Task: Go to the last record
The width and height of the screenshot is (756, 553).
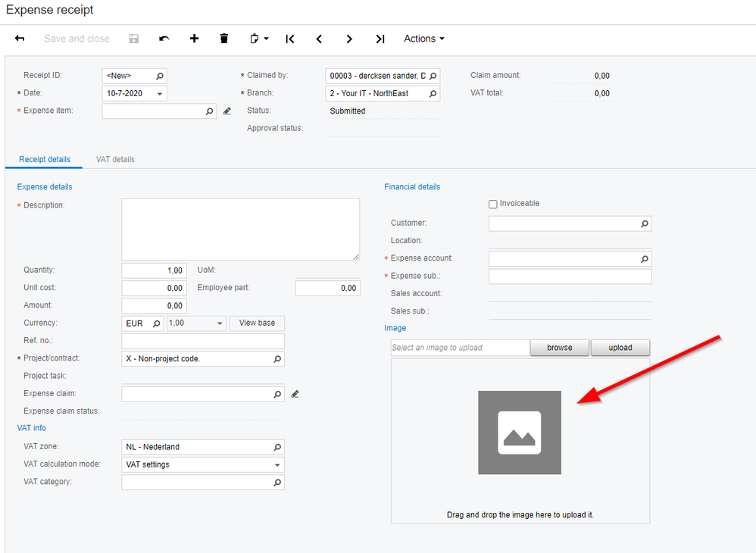Action: click(380, 39)
